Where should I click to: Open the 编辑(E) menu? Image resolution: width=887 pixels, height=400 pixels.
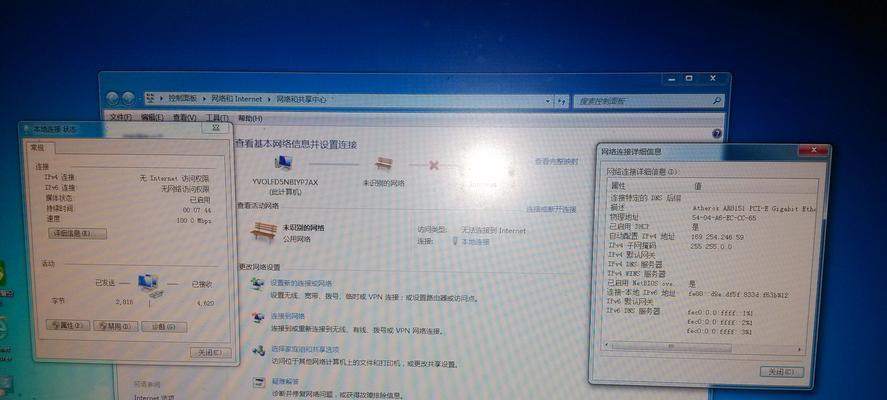tap(152, 118)
